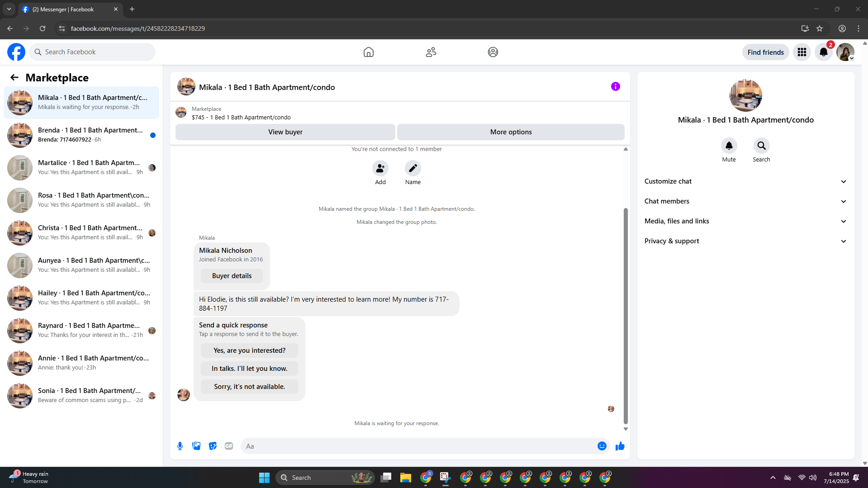Send quick response 'In talks. I'll let you know.'
Viewport: 868px width, 488px height.
click(249, 369)
